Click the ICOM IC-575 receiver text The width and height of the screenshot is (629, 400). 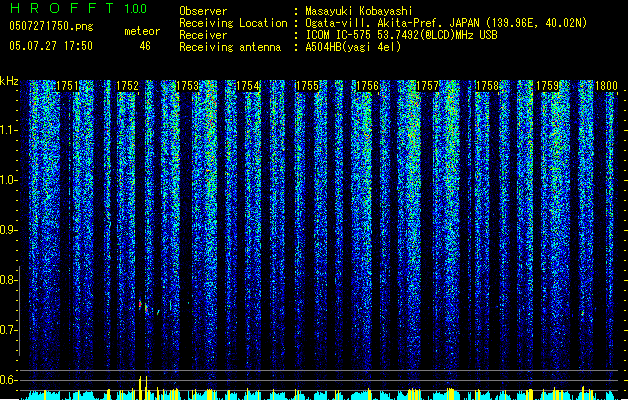[x=401, y=35]
